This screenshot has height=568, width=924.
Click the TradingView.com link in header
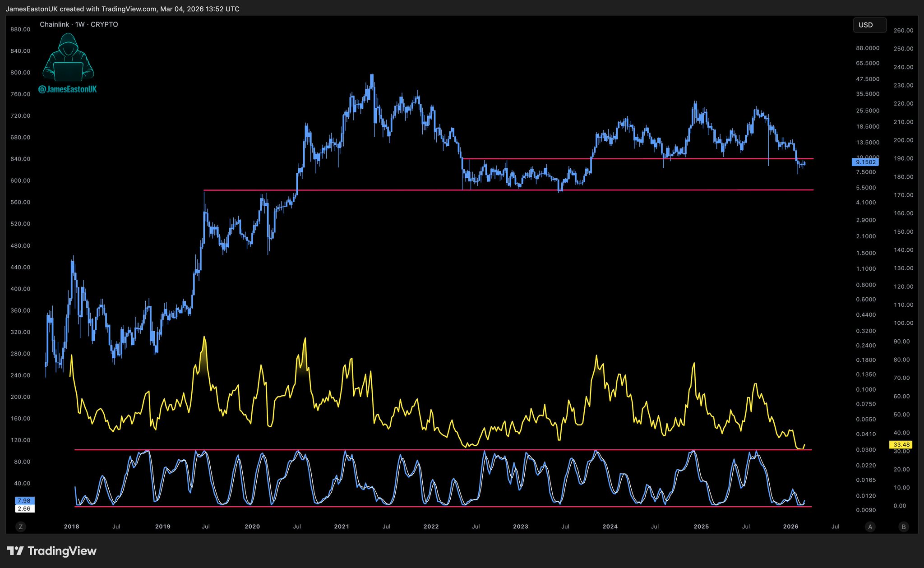click(x=129, y=9)
